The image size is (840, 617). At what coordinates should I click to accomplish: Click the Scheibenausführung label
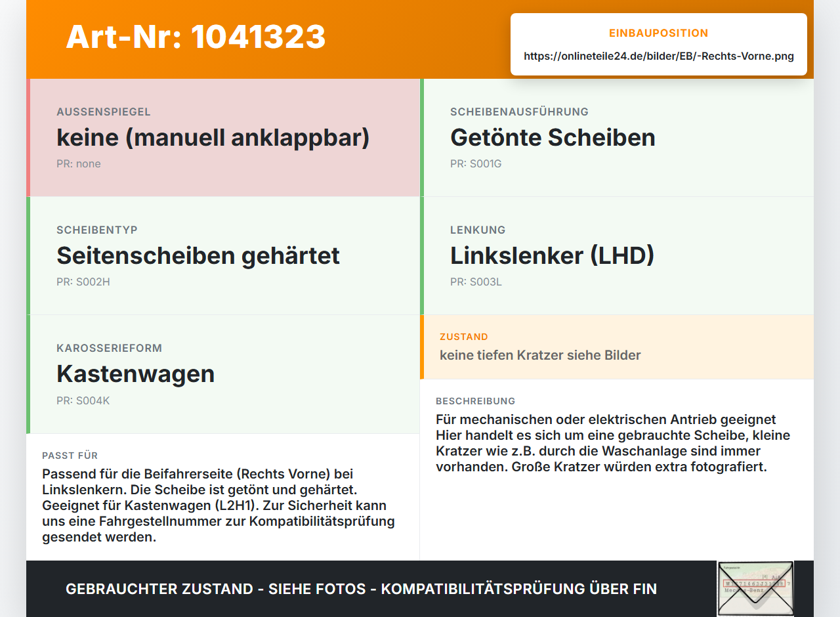point(519,112)
